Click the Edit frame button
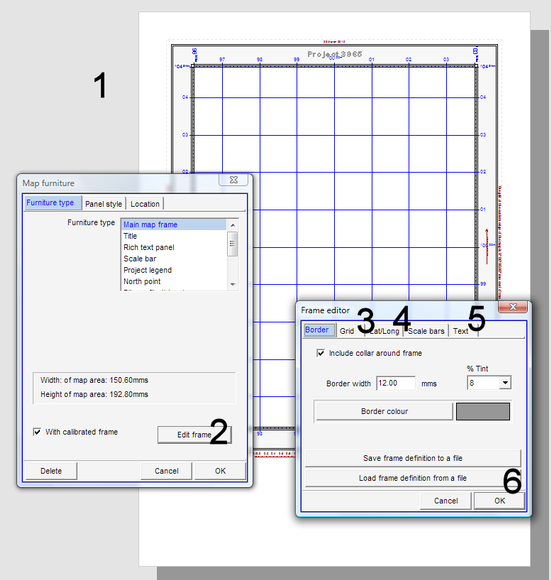 tap(194, 435)
